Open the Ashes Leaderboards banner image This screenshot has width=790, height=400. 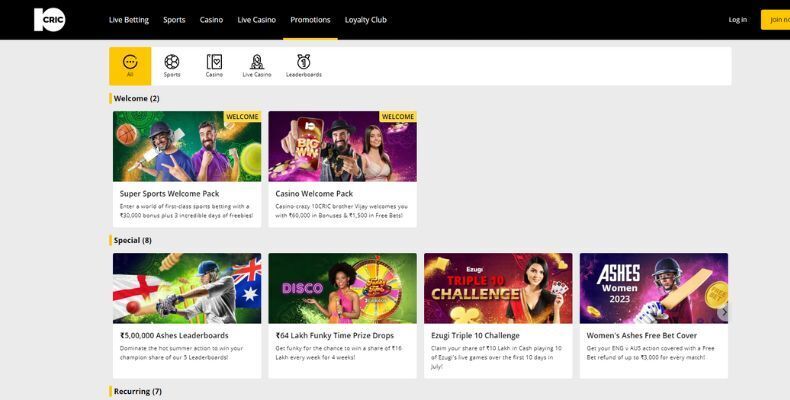[x=187, y=288]
